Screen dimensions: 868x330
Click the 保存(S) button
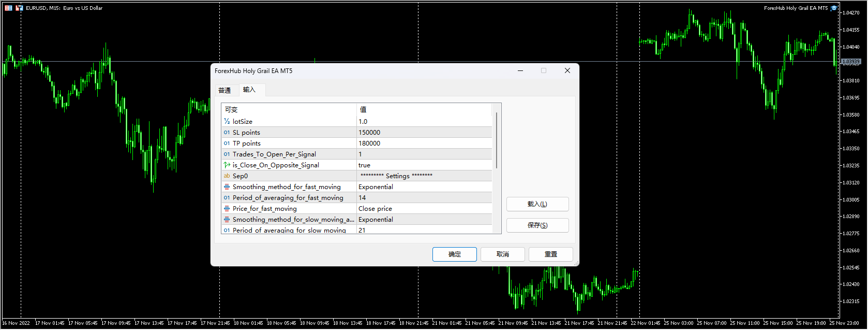coord(537,225)
